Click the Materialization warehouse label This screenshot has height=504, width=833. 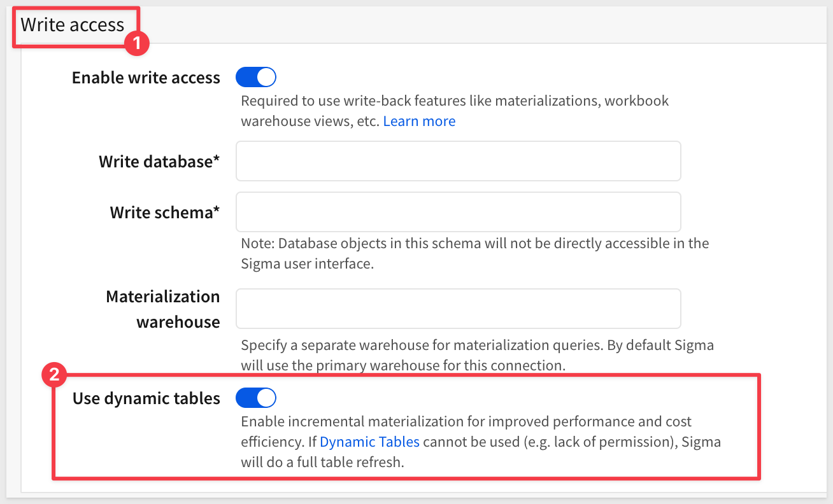pos(163,309)
